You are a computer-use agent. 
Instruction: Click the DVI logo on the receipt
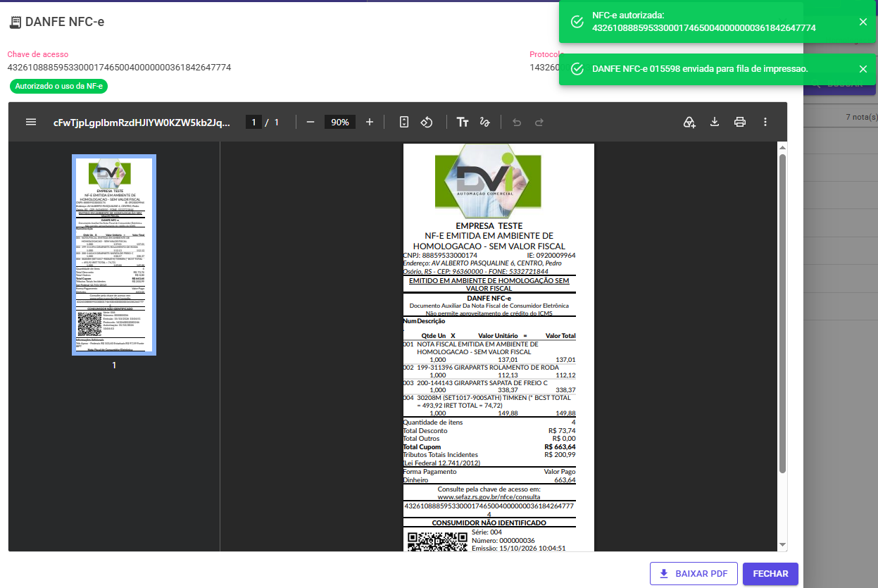[x=489, y=182]
